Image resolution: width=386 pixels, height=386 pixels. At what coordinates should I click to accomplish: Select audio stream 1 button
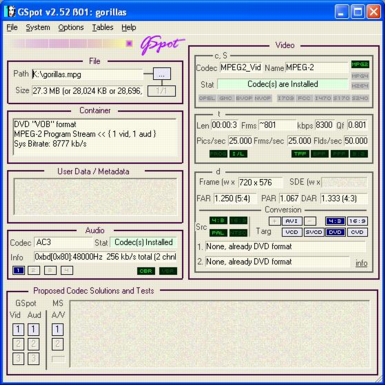click(x=18, y=270)
